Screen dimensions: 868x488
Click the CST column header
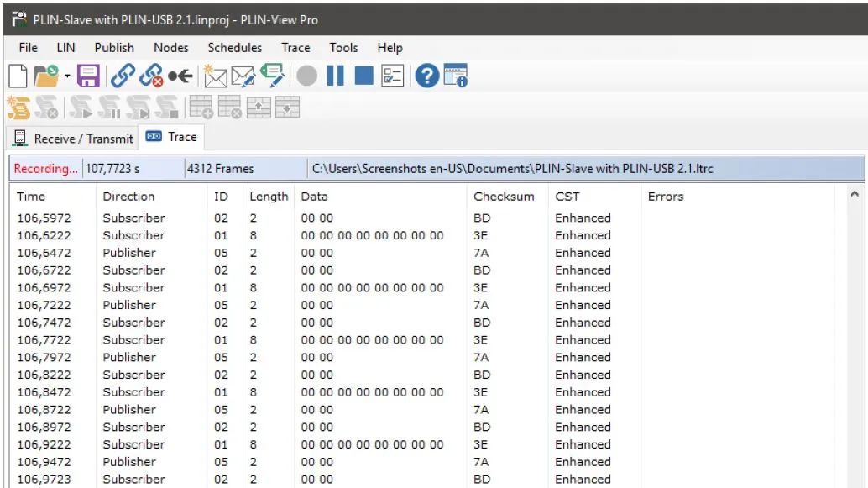594,197
